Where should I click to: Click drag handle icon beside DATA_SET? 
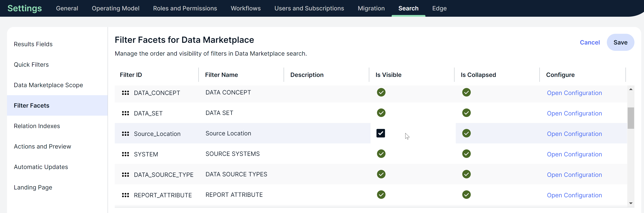[125, 113]
